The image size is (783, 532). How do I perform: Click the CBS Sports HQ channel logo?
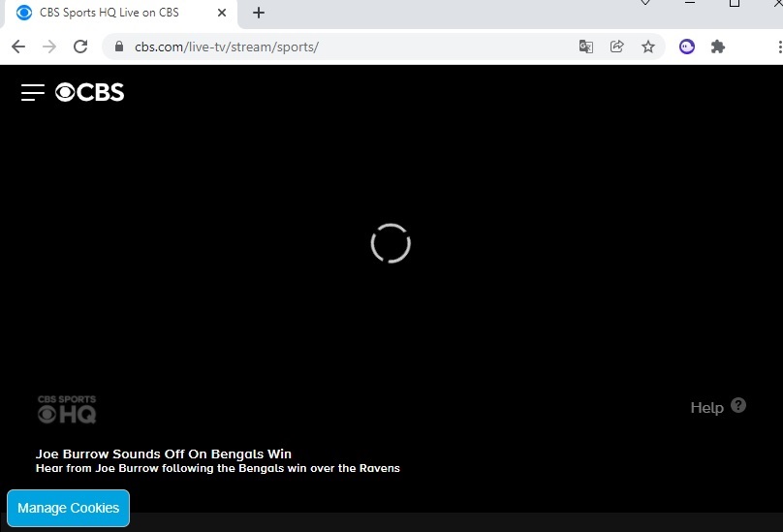tap(67, 409)
